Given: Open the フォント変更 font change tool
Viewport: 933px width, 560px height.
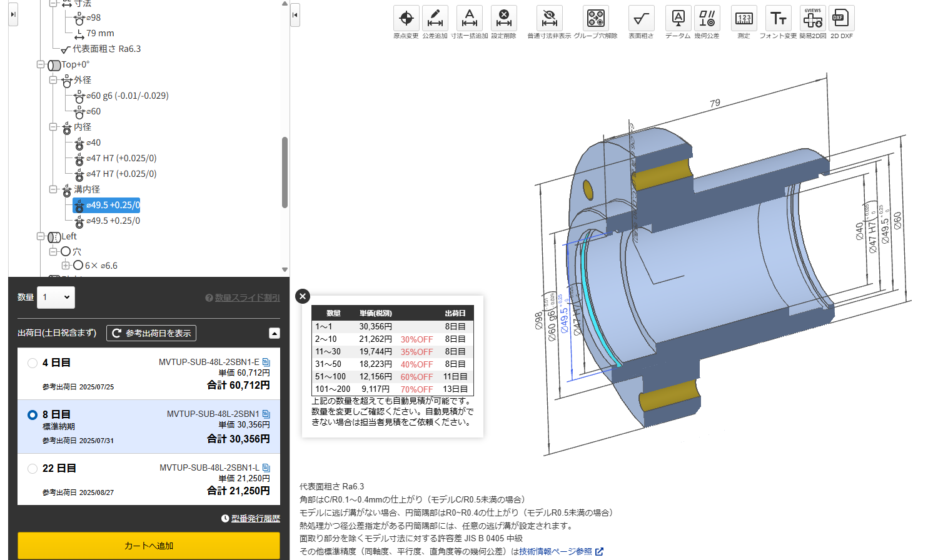Looking at the screenshot, I should tap(778, 19).
